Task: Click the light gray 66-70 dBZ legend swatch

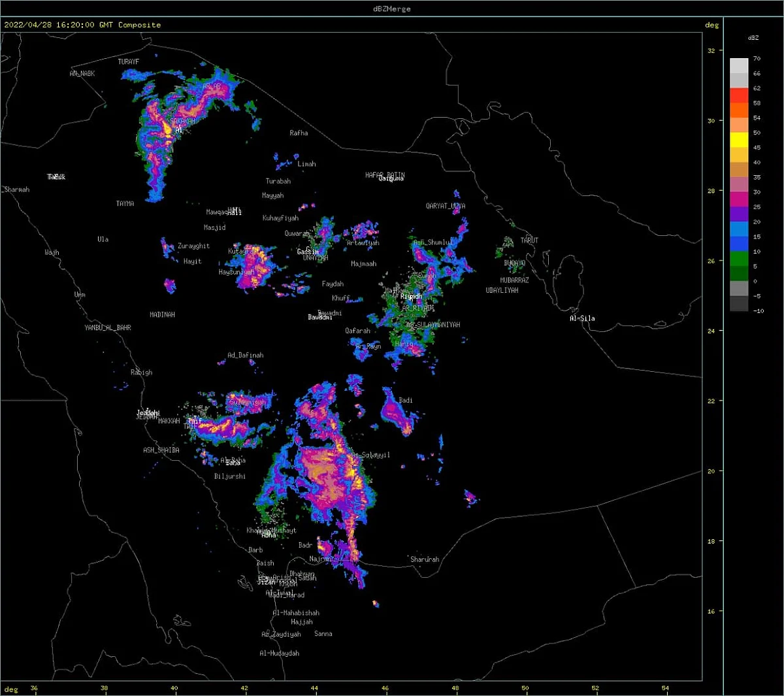Action: [739, 66]
